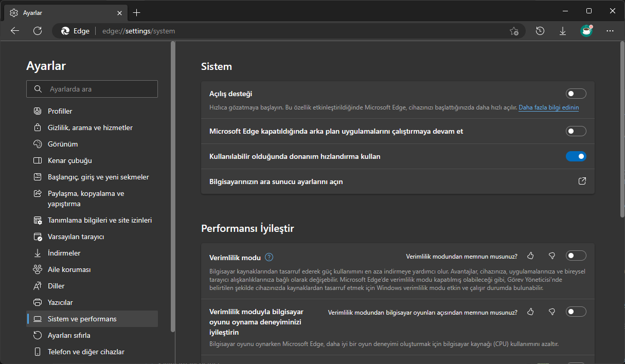Enable the Açılış desteği toggle

[x=576, y=94]
